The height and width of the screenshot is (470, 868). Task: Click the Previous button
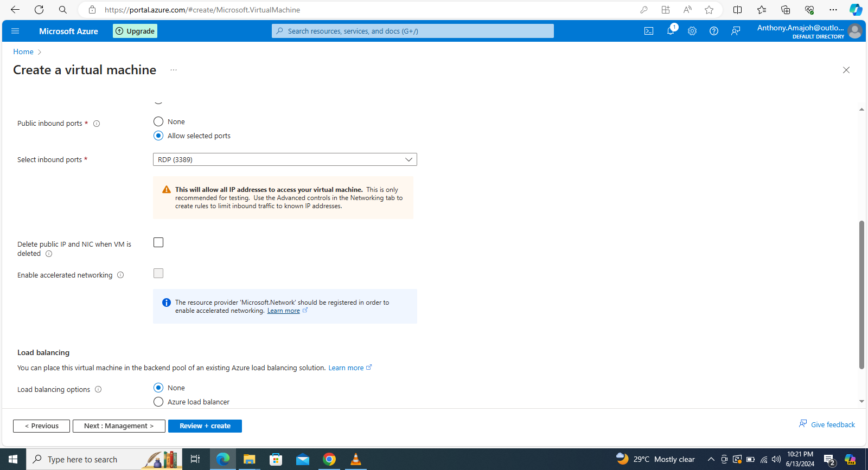tap(41, 426)
